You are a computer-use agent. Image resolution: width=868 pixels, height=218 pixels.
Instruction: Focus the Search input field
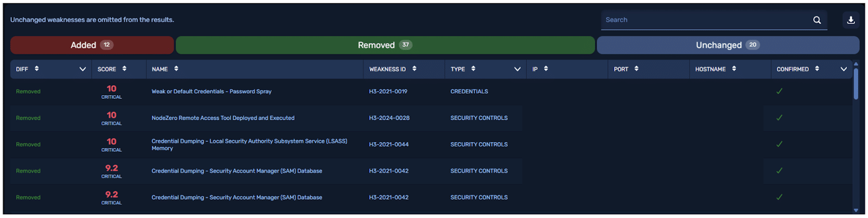[x=705, y=20]
